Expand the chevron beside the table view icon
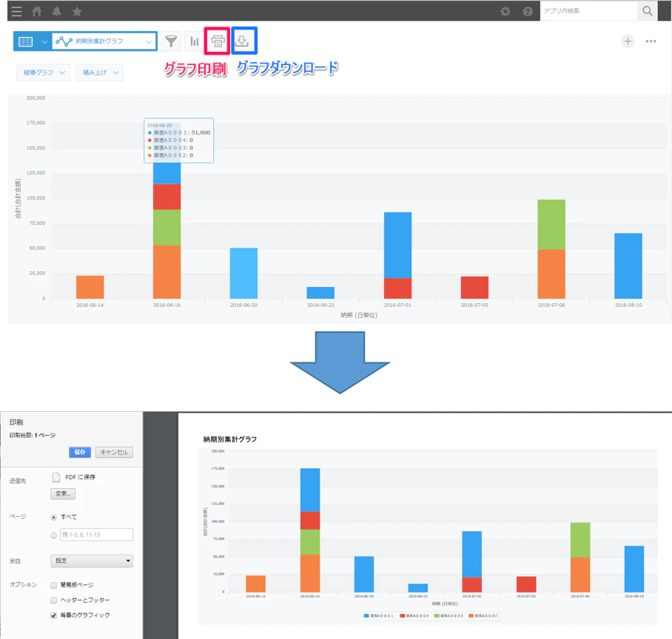Screen dimensions: 672x639 click(44, 41)
